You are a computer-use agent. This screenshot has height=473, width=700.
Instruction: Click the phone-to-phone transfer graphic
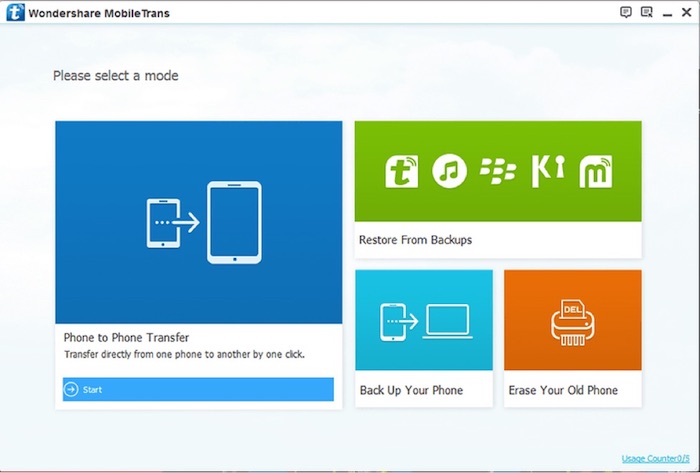pos(204,222)
